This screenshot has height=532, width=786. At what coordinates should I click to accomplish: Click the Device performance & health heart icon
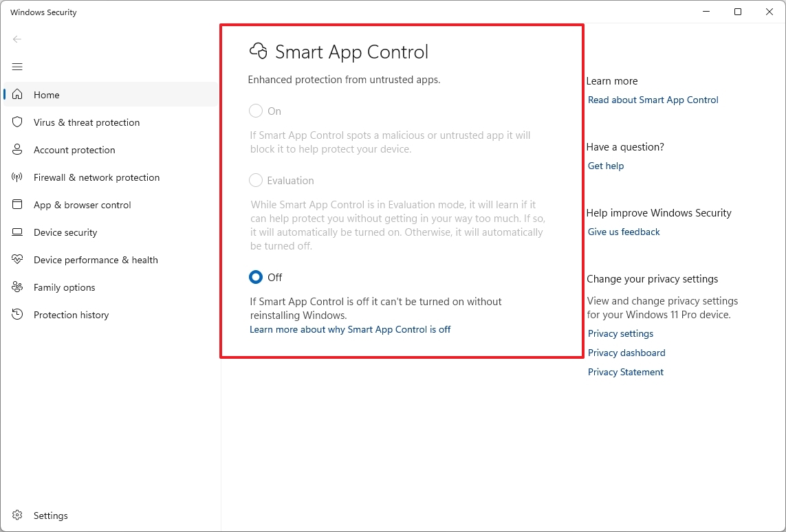coord(17,260)
